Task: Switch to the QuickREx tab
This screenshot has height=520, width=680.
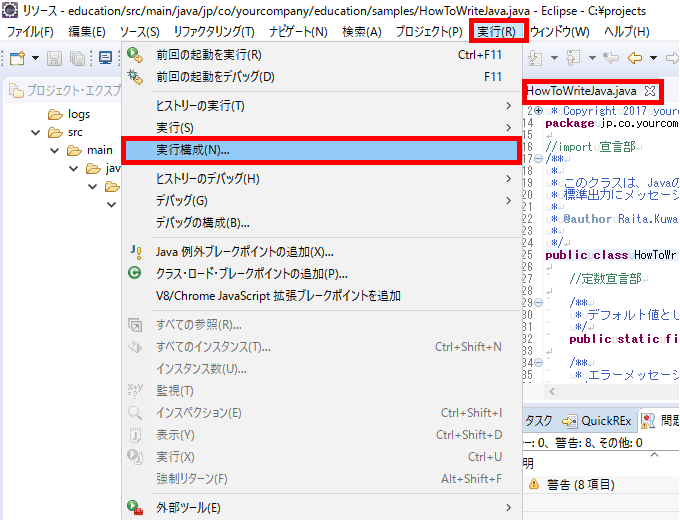Action: coord(601,420)
